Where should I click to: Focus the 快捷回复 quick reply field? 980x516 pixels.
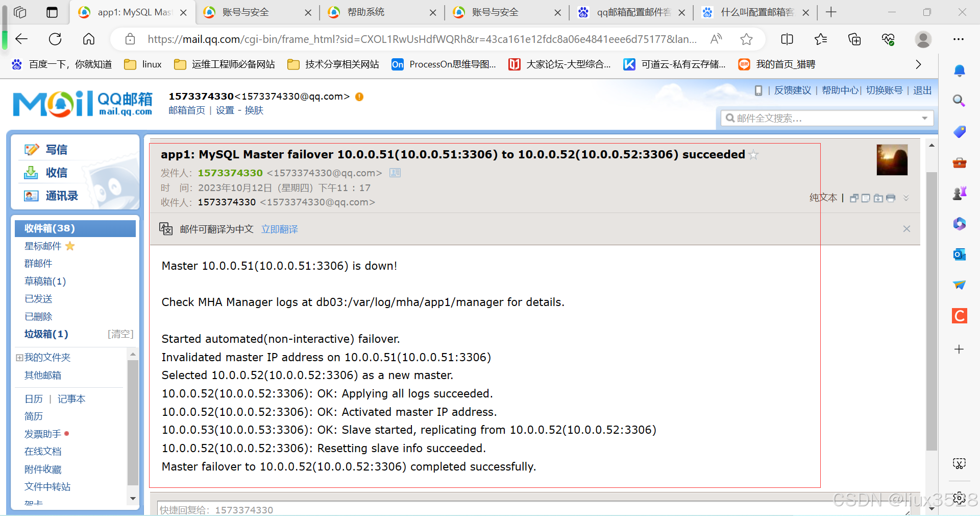(x=533, y=509)
